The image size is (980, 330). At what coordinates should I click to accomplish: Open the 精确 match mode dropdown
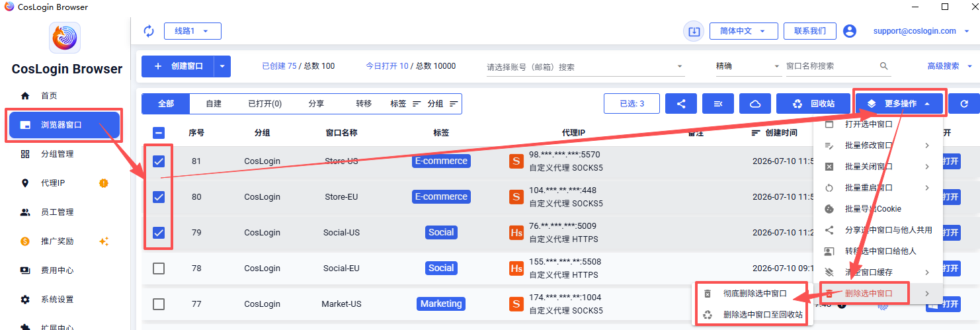point(748,66)
